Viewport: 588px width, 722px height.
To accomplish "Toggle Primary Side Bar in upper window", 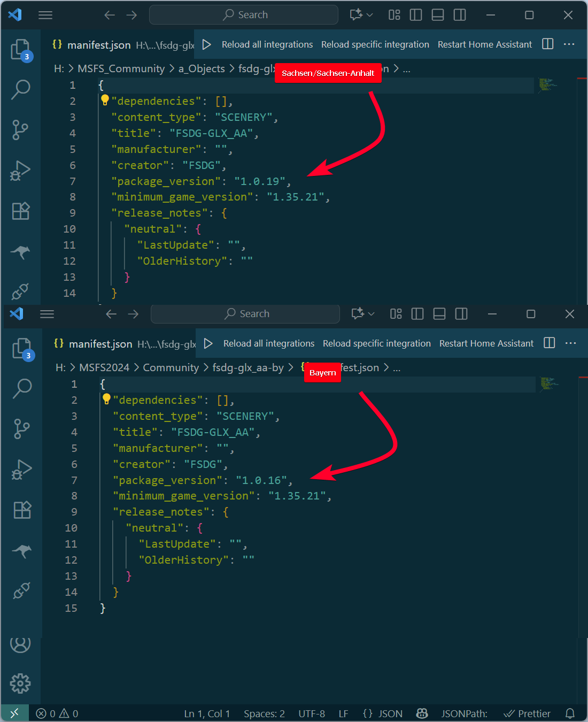I will tap(416, 15).
